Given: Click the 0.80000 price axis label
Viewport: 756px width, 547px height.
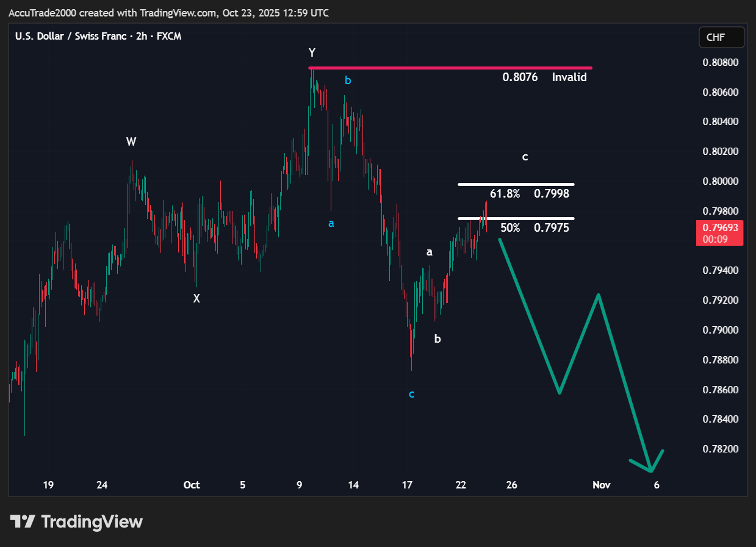Looking at the screenshot, I should coord(720,182).
